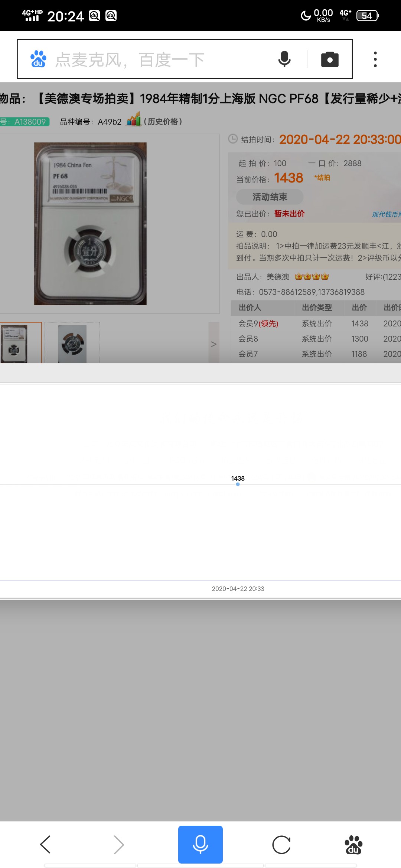The width and height of the screenshot is (401, 868).
Task: Open the 现代钱币 link
Action: pyautogui.click(x=386, y=214)
